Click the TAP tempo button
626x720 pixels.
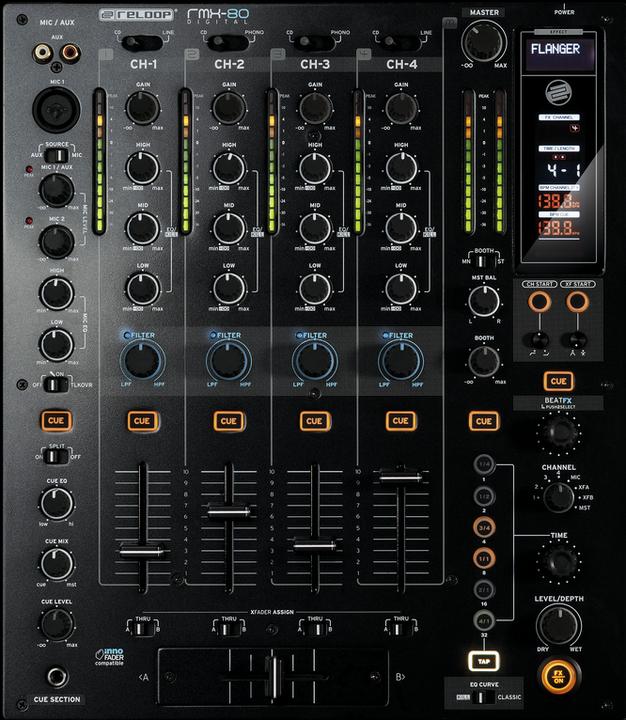click(x=484, y=661)
